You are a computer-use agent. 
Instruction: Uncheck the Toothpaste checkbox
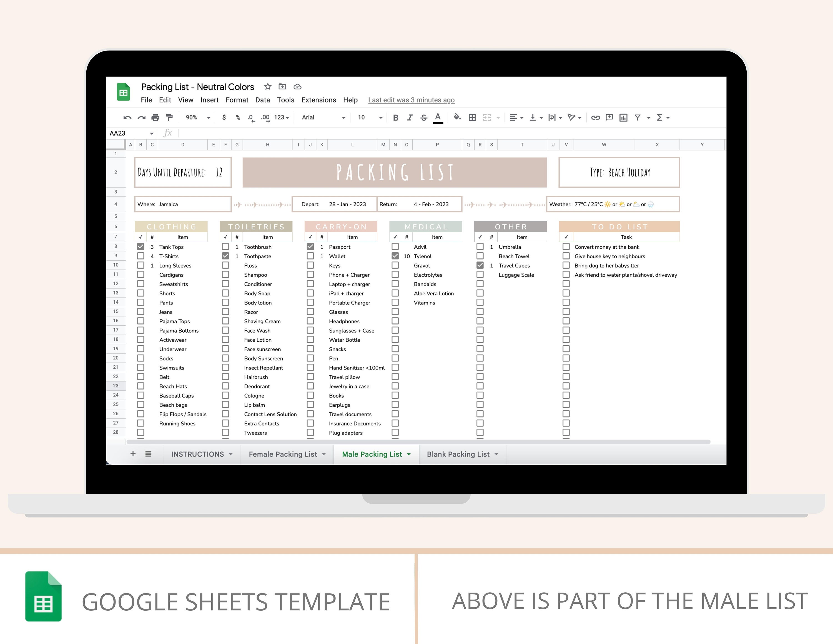[225, 256]
